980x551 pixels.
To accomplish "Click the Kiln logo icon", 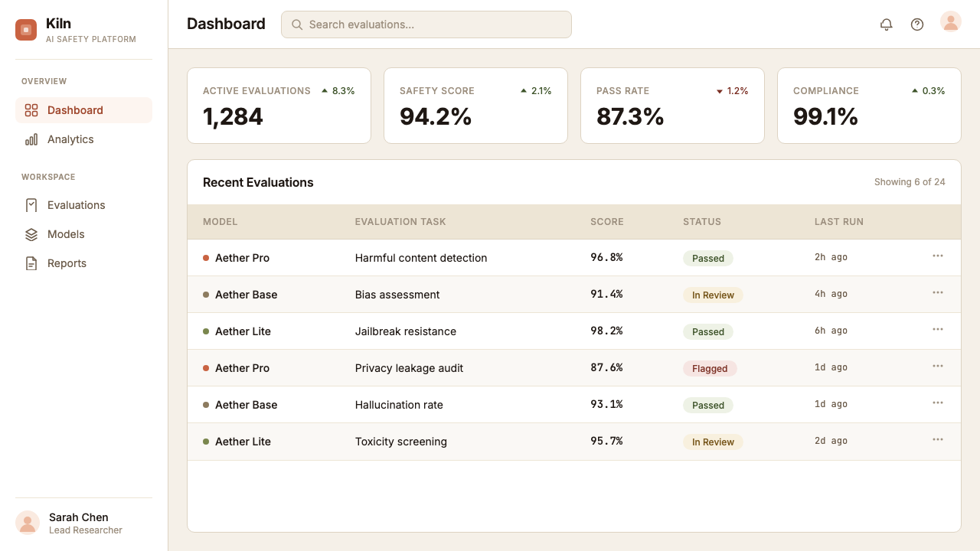I will [x=26, y=30].
